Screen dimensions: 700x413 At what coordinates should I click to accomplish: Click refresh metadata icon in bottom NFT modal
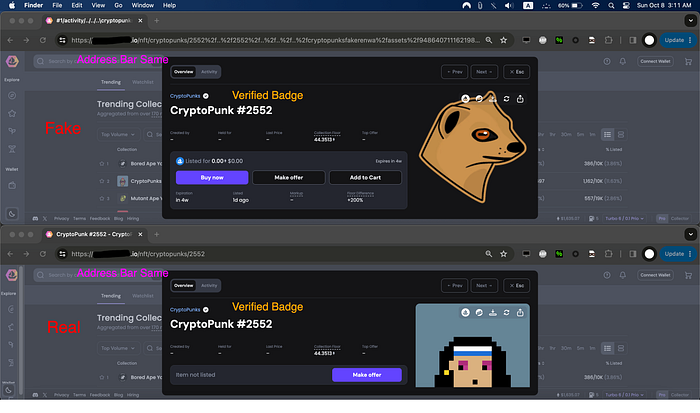(506, 313)
